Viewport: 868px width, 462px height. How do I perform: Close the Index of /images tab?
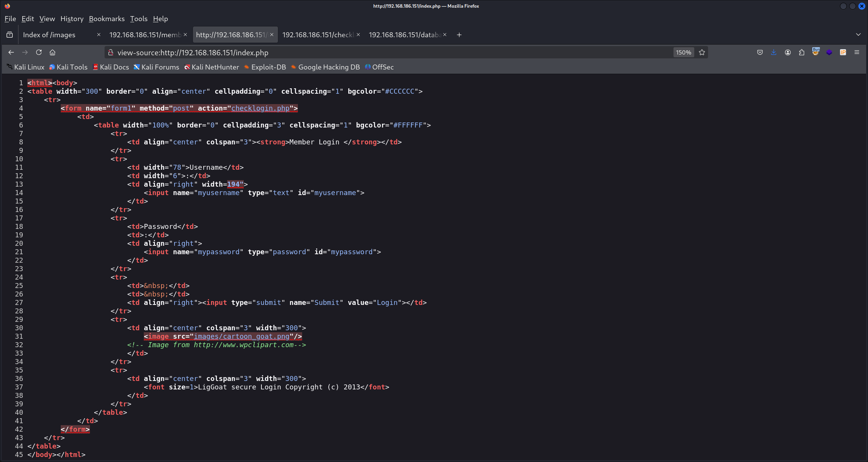(99, 35)
